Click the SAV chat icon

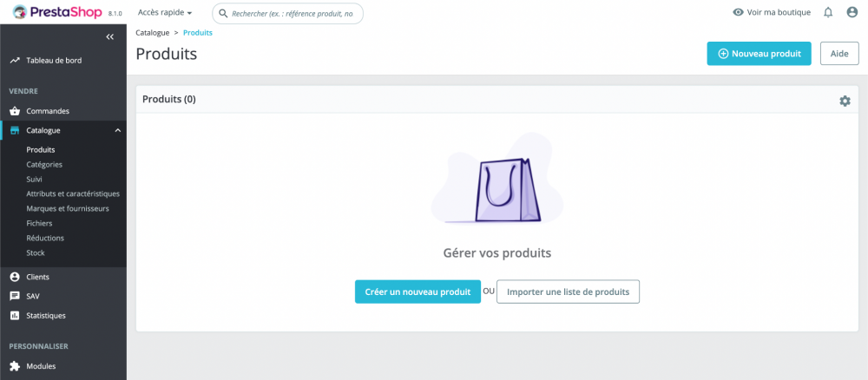(x=15, y=296)
